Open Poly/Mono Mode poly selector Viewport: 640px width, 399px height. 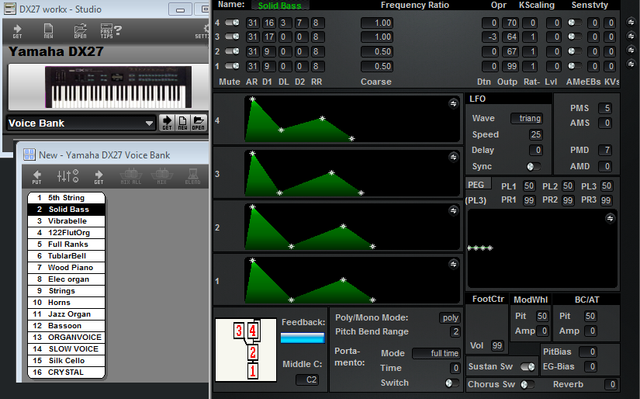point(450,318)
